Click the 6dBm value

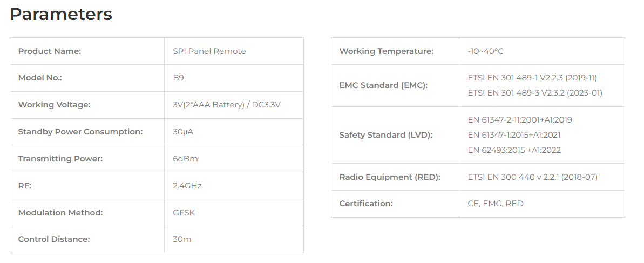pyautogui.click(x=185, y=159)
